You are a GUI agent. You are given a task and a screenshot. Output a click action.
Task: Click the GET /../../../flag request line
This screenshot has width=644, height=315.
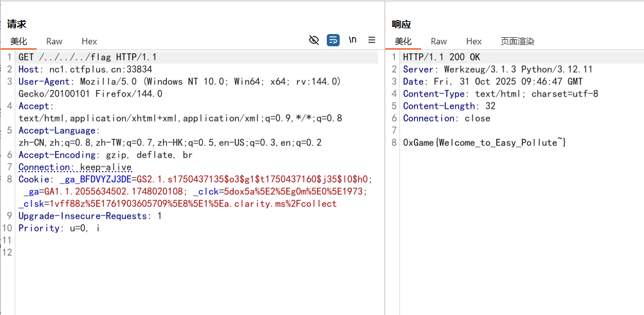[87, 57]
